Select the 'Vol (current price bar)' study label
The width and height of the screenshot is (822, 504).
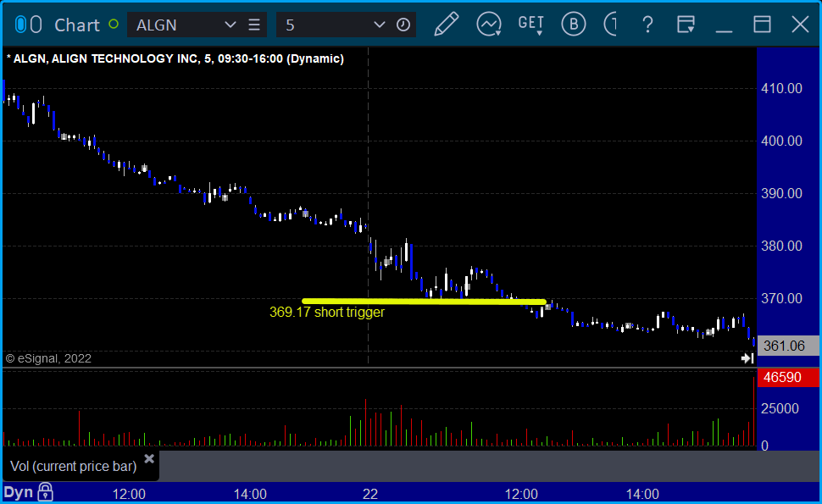click(74, 466)
